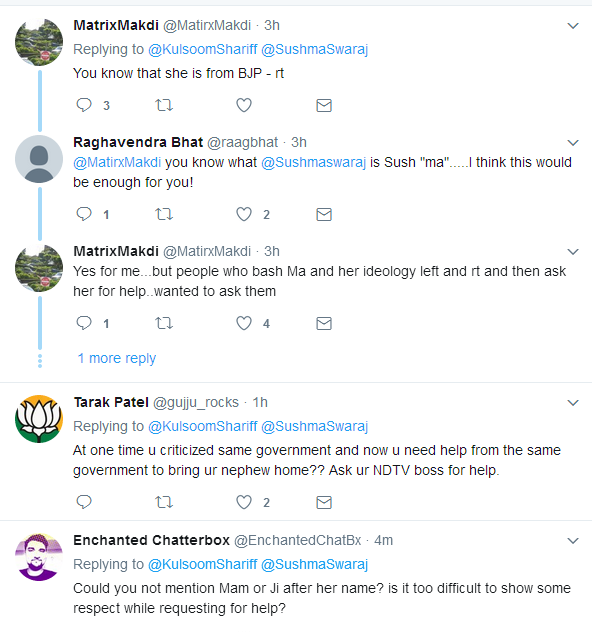Image resolution: width=592 pixels, height=632 pixels.
Task: View Tarak Patel's lotus profile picture
Action: pyautogui.click(x=39, y=419)
